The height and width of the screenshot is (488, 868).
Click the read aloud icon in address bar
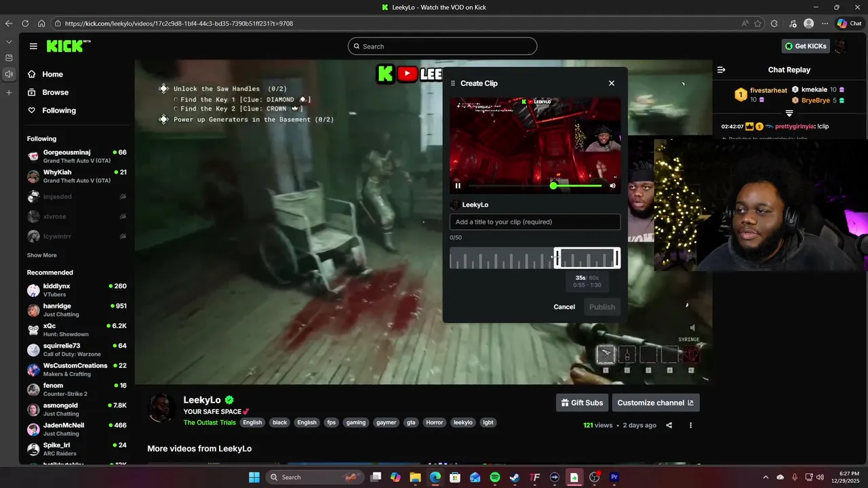745,23
